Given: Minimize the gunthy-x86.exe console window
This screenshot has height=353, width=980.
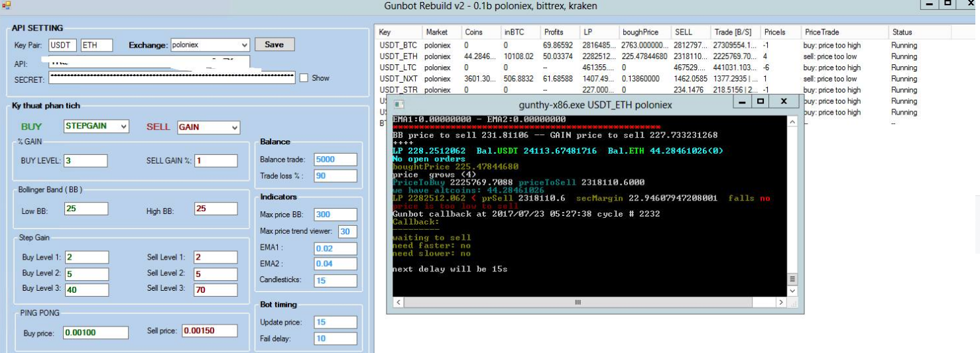Looking at the screenshot, I should point(742,101).
